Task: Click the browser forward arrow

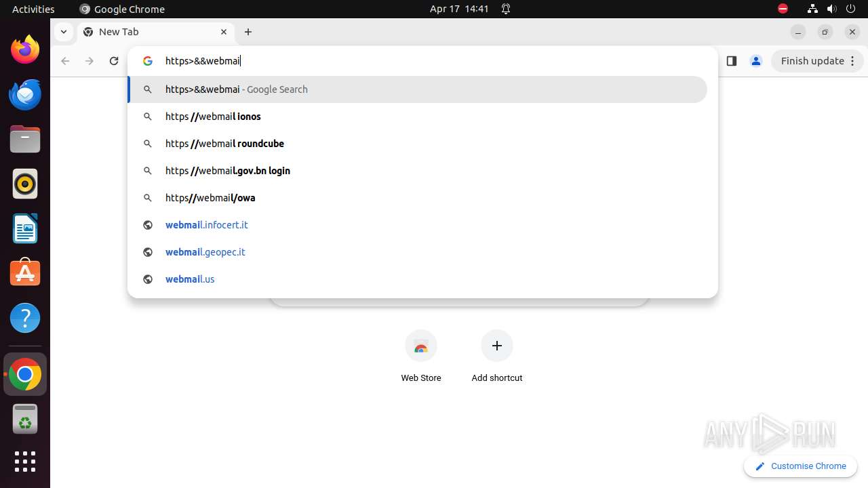Action: [90, 61]
